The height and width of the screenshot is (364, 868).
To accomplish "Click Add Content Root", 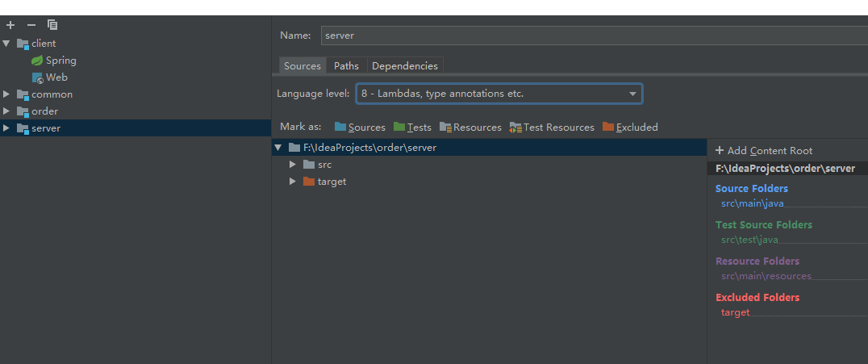I will point(763,151).
